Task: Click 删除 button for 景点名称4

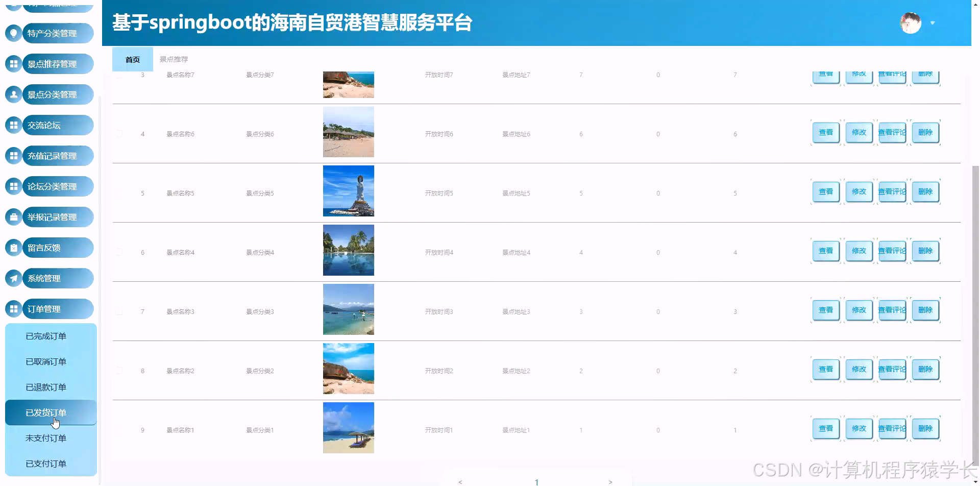Action: pyautogui.click(x=925, y=251)
